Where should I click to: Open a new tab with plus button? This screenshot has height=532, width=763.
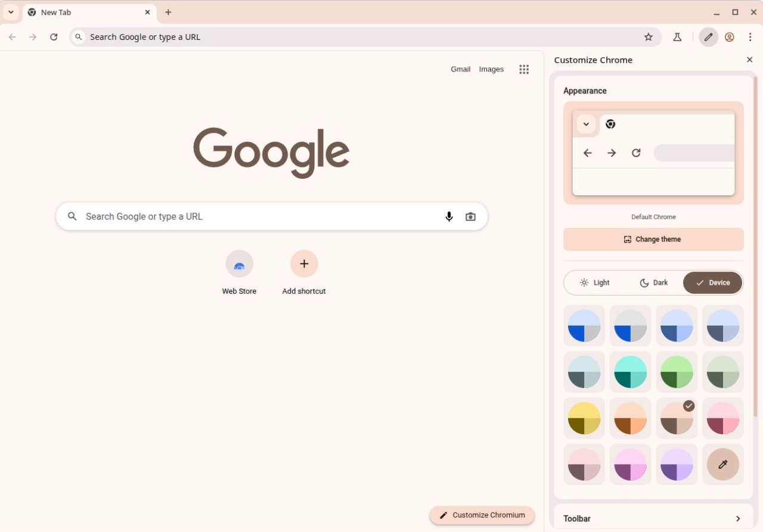(168, 12)
